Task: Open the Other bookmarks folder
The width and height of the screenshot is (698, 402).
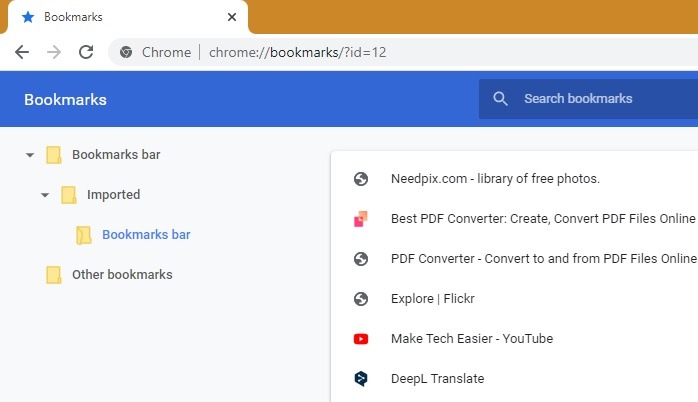Action: [122, 275]
